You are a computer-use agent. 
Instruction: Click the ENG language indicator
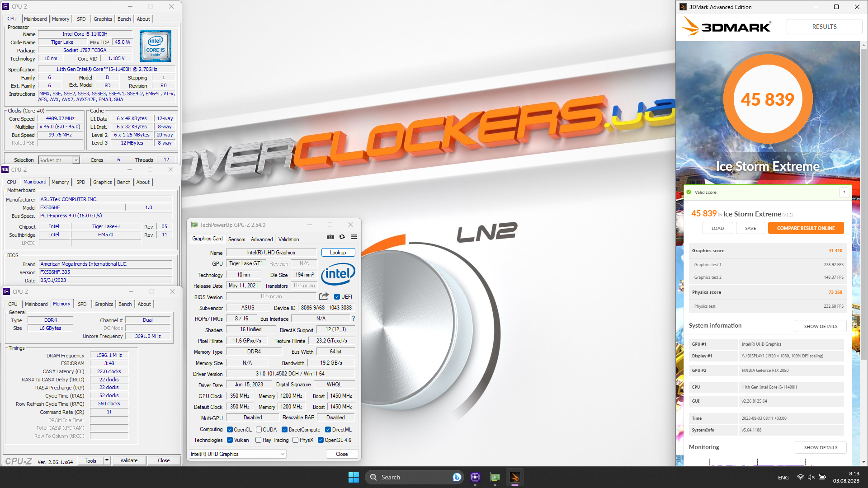(783, 478)
